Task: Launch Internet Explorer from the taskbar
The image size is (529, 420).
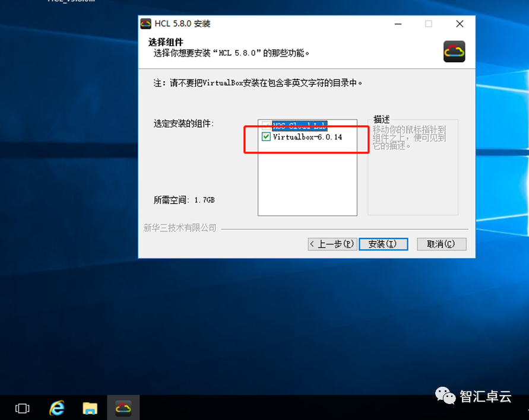Action: click(57, 409)
